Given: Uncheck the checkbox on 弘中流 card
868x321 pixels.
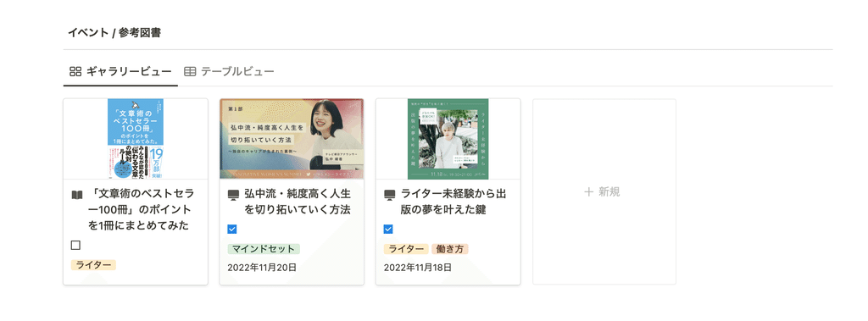Looking at the screenshot, I should (232, 230).
